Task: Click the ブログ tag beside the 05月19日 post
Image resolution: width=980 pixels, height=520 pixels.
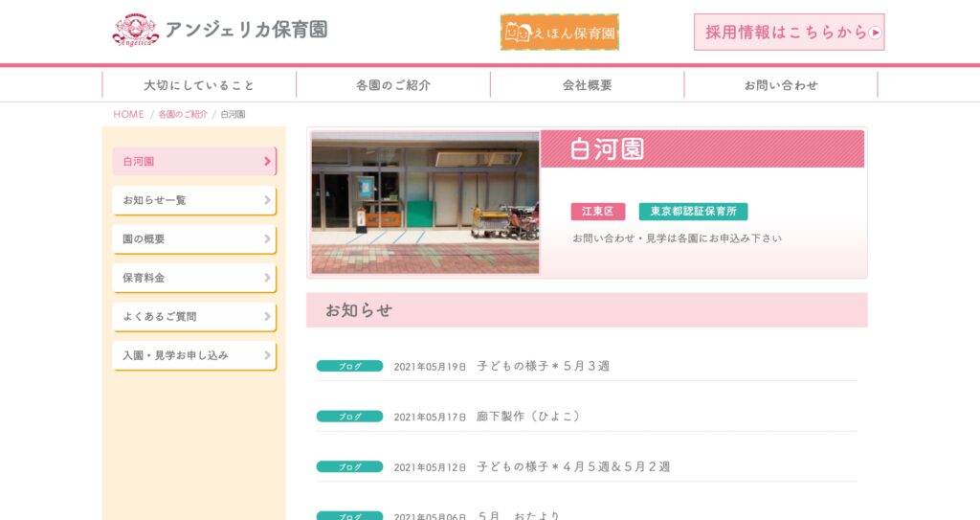Action: [349, 366]
